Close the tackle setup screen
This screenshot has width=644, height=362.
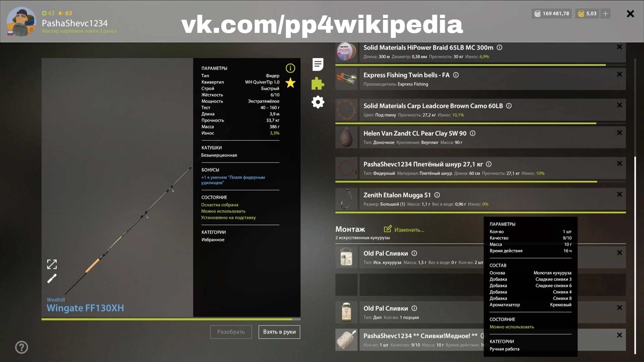coord(630,14)
